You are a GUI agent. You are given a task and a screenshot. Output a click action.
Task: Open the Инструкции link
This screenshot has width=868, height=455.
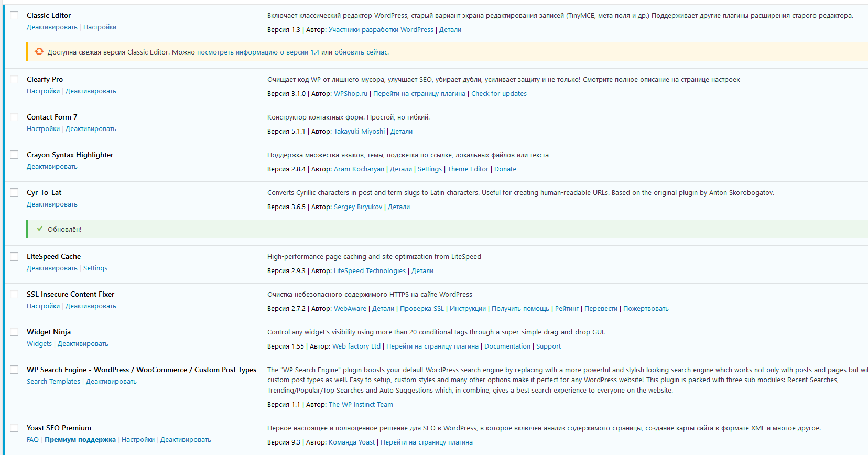[x=468, y=309]
